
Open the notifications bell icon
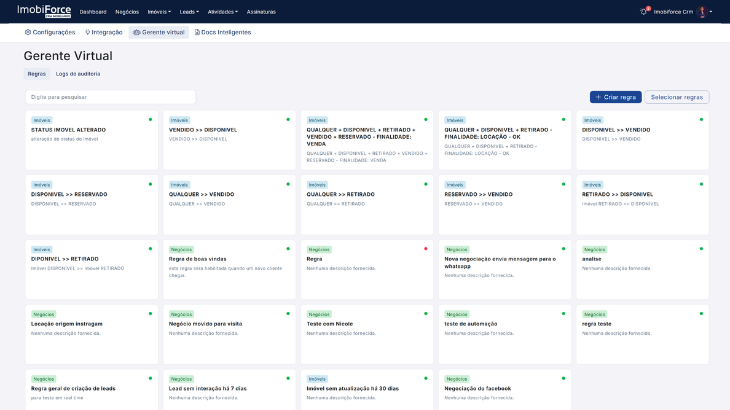[x=644, y=12]
